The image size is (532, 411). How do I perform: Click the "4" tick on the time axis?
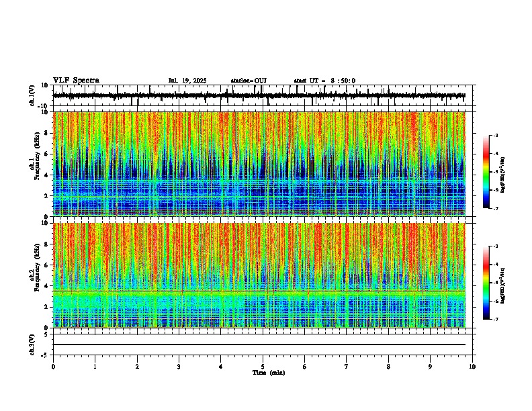click(221, 367)
